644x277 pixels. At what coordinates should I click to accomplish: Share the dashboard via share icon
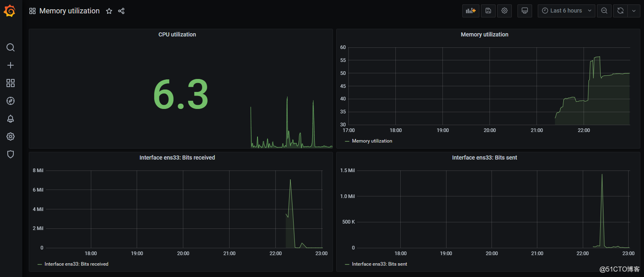pyautogui.click(x=121, y=11)
